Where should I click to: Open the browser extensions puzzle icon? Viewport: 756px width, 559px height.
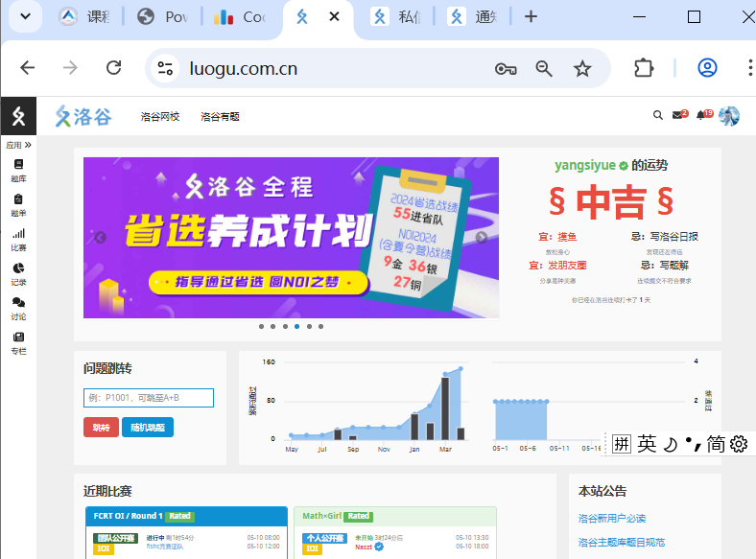point(644,68)
